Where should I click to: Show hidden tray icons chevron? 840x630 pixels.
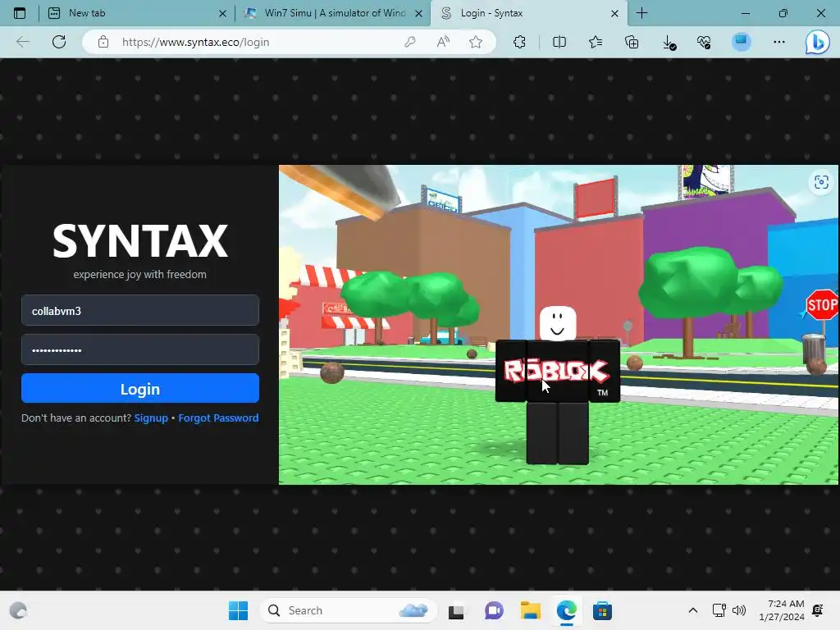692,610
